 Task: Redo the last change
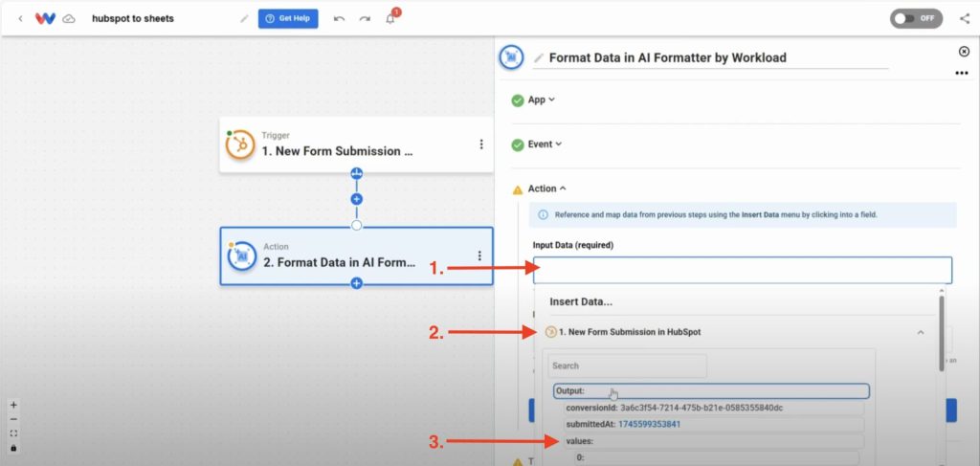[365, 19]
